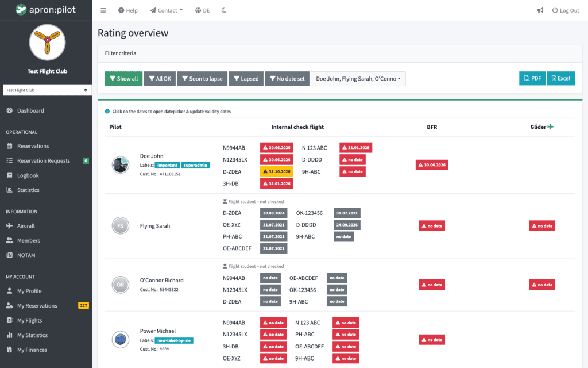Open Doe John's D-ZDEA date 31.10.2026
588x368 pixels.
(277, 171)
